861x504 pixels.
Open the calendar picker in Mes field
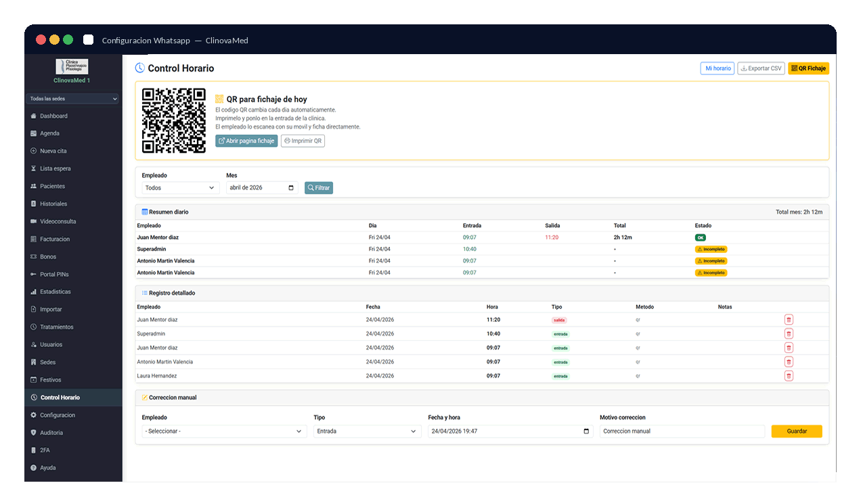[x=292, y=187]
